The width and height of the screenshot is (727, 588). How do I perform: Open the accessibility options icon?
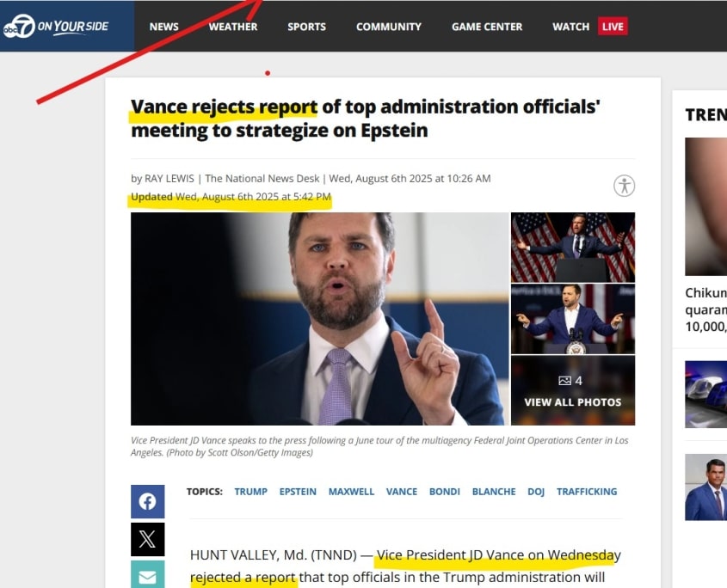click(624, 186)
